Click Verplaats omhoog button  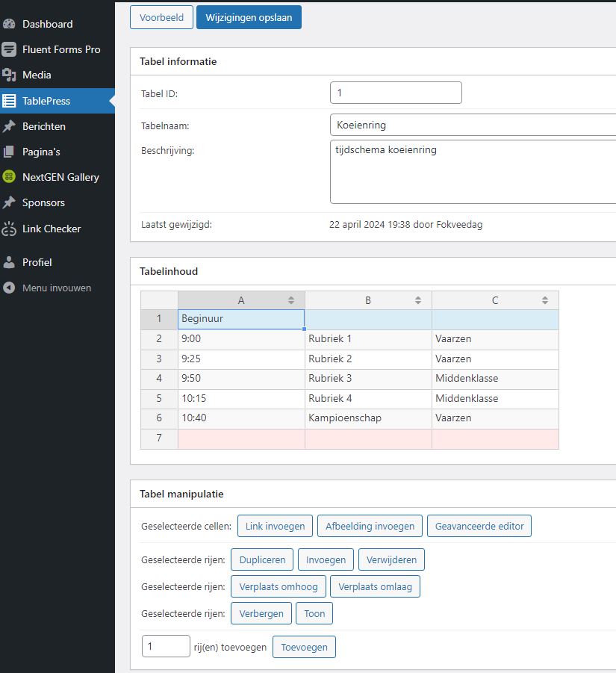(x=279, y=587)
